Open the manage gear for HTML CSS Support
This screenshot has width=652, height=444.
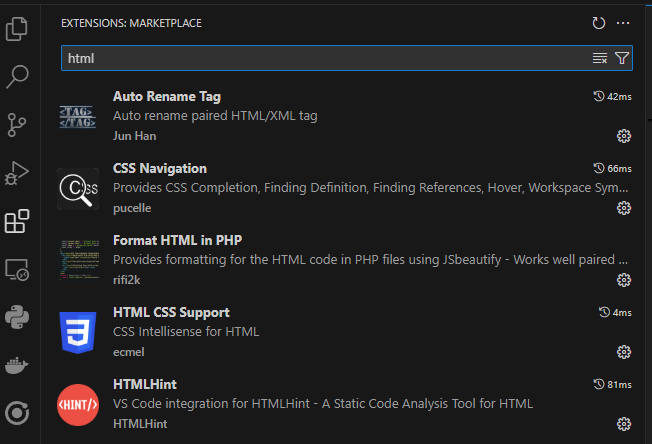pyautogui.click(x=623, y=352)
